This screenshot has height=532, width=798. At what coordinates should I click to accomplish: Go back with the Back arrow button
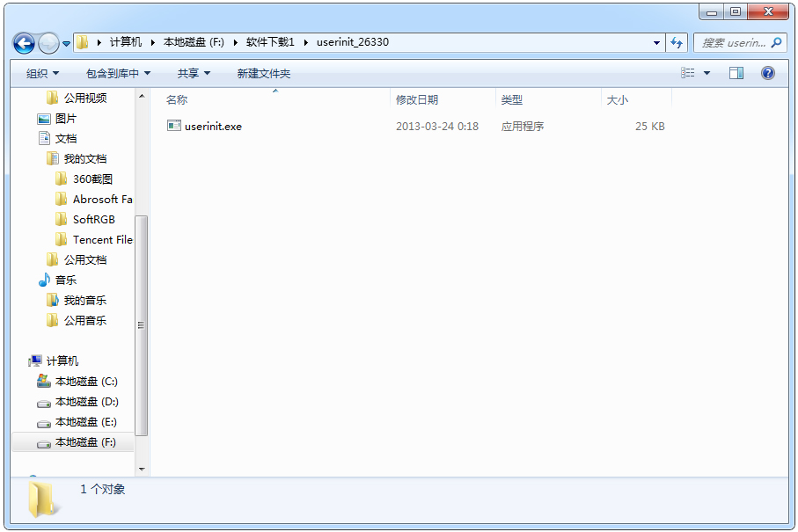tap(24, 43)
